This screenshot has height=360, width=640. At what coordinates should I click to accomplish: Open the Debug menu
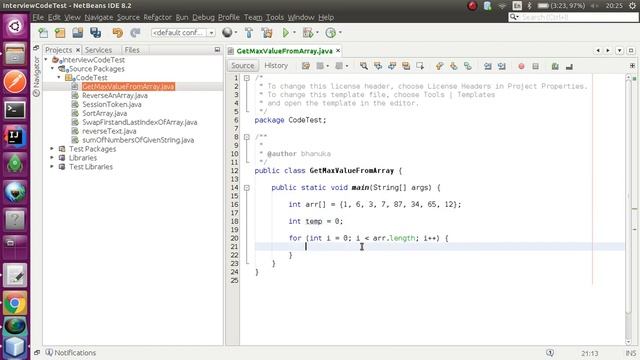(x=203, y=17)
